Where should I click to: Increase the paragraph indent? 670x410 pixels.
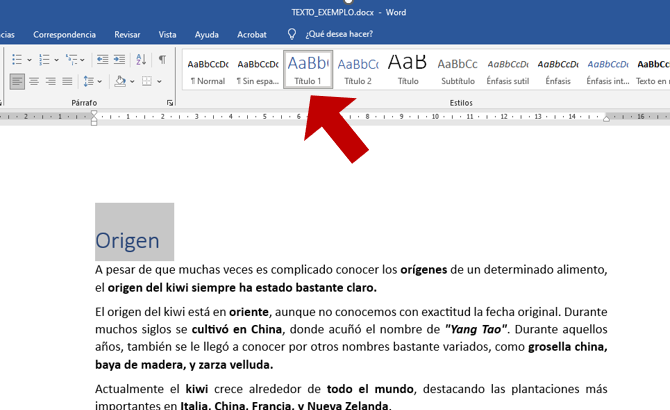[119, 60]
